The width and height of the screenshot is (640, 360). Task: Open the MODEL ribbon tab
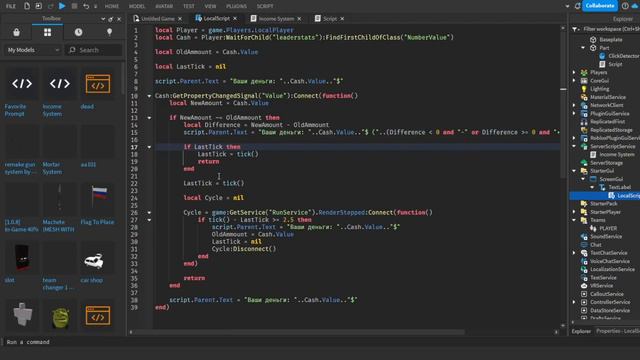(137, 6)
